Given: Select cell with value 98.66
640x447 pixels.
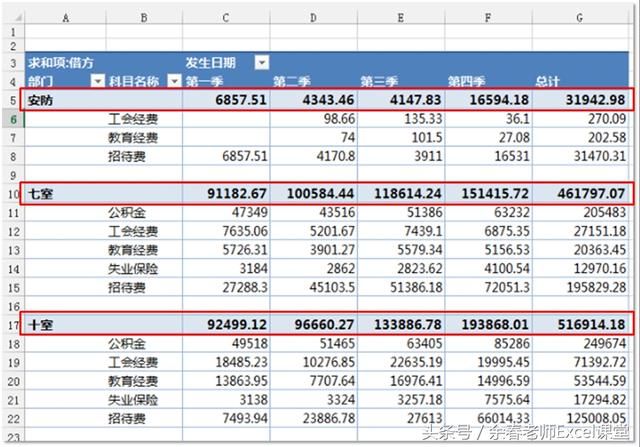Looking at the screenshot, I should click(313, 119).
